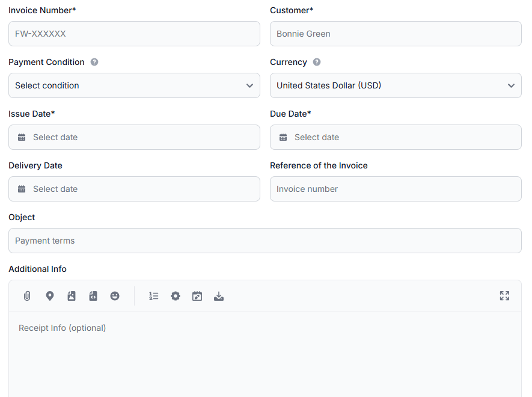Add an image in the Additional Info toolbar

click(72, 296)
